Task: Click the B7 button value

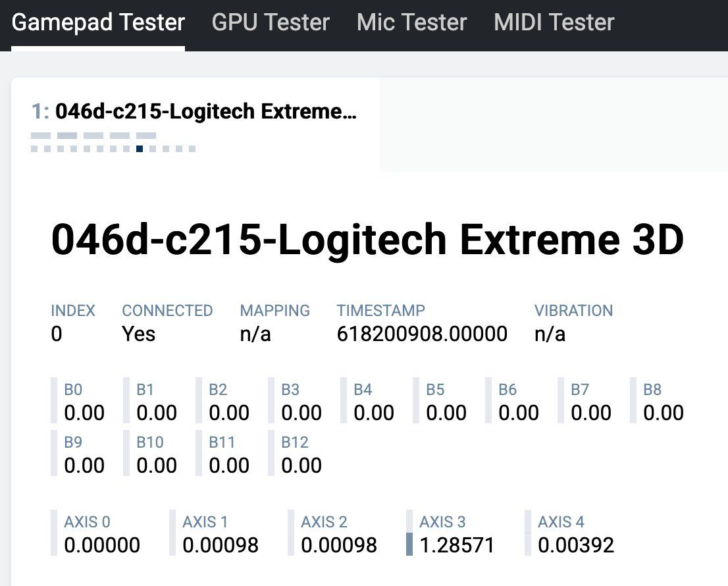Action: pyautogui.click(x=591, y=413)
